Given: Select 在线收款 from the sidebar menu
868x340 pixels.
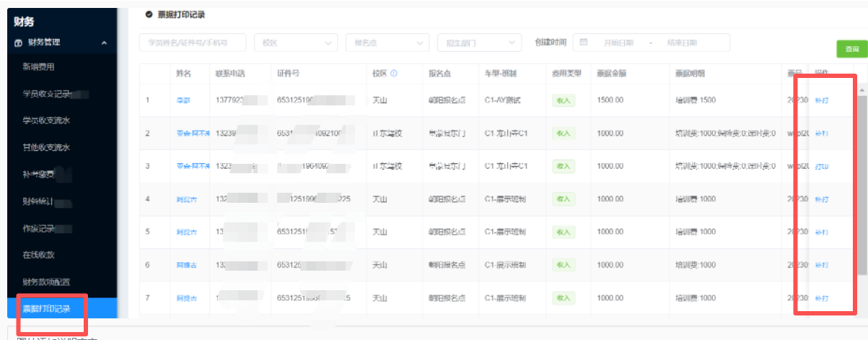Looking at the screenshot, I should click(x=39, y=254).
